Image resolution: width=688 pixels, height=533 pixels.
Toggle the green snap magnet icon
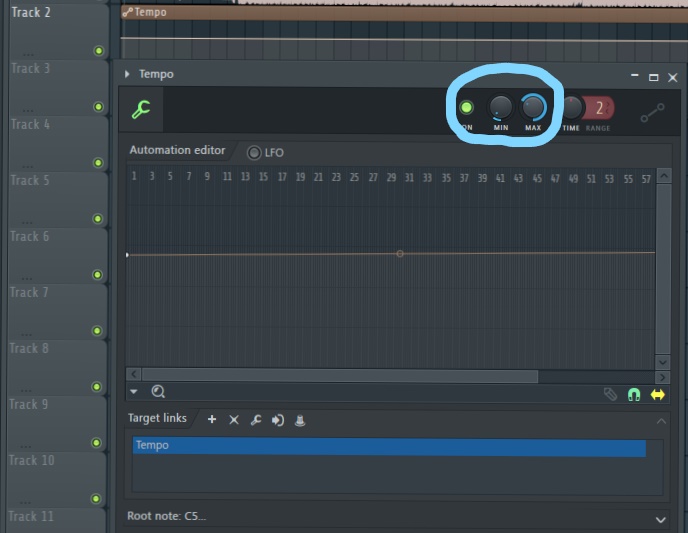pyautogui.click(x=634, y=395)
